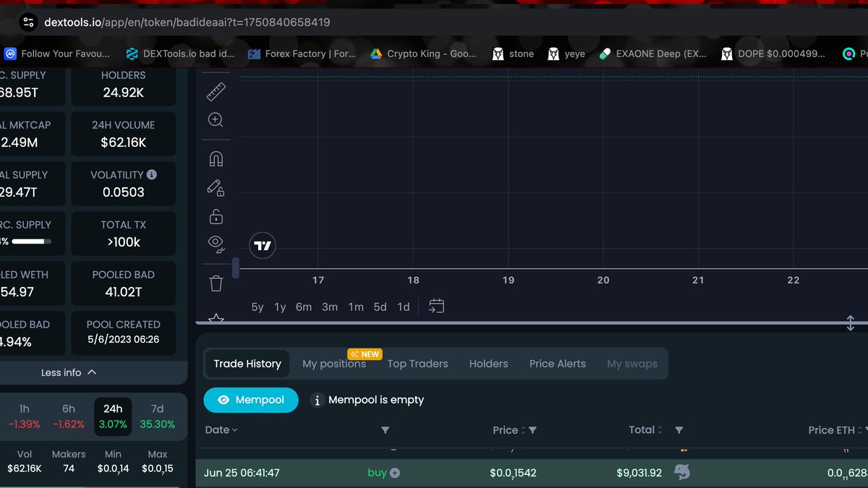Collapse the Less info section
This screenshot has height=488, width=868.
pos(69,372)
